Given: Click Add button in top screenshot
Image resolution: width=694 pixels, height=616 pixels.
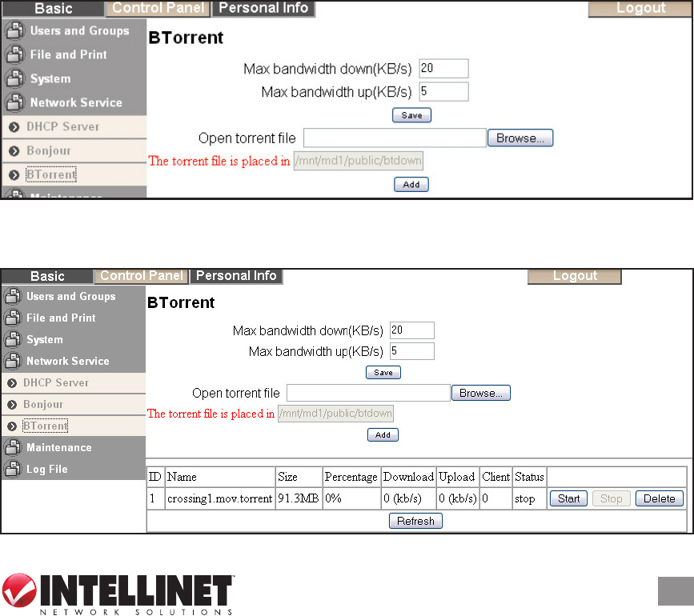Looking at the screenshot, I should [411, 185].
